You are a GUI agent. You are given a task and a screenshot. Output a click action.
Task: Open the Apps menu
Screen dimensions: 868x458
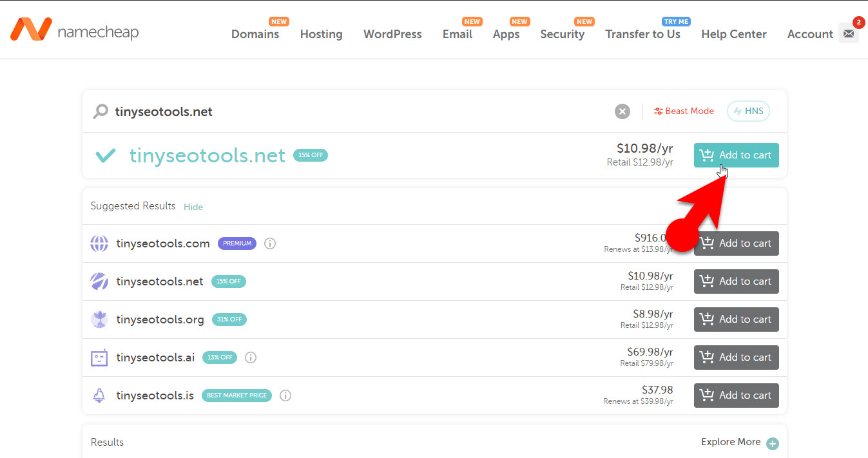click(x=506, y=34)
